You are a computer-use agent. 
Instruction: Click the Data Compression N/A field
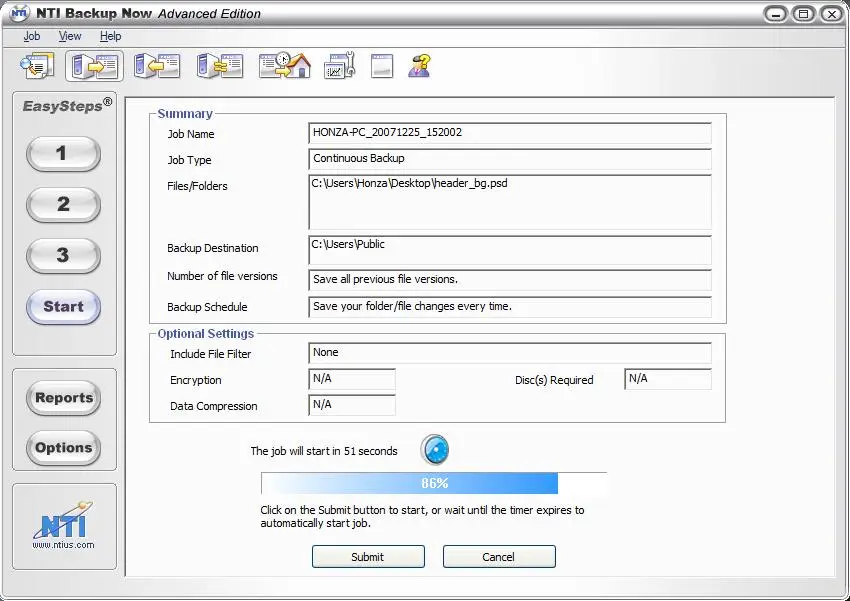[352, 405]
